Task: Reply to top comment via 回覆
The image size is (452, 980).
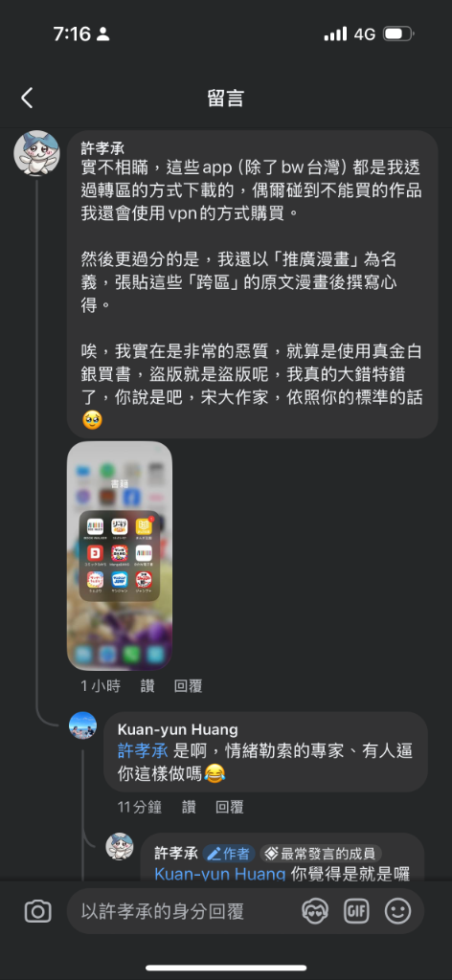Action: pos(189,685)
